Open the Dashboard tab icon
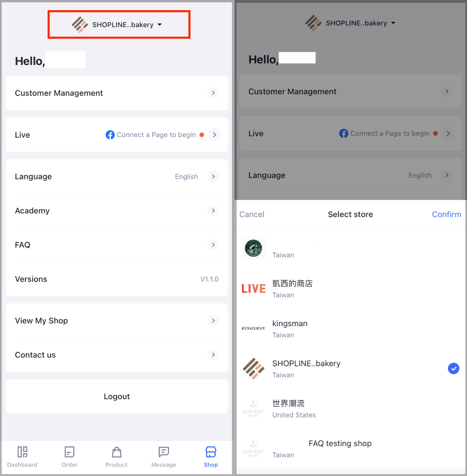467x476 pixels. 22,452
